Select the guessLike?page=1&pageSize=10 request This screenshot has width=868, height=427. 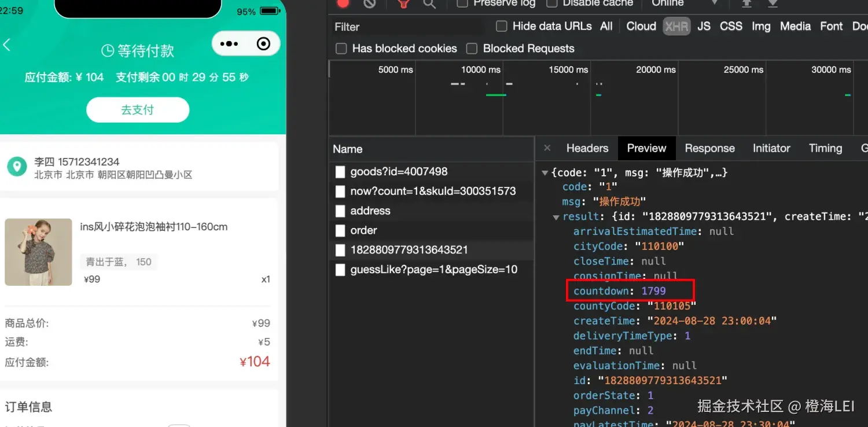(x=432, y=270)
